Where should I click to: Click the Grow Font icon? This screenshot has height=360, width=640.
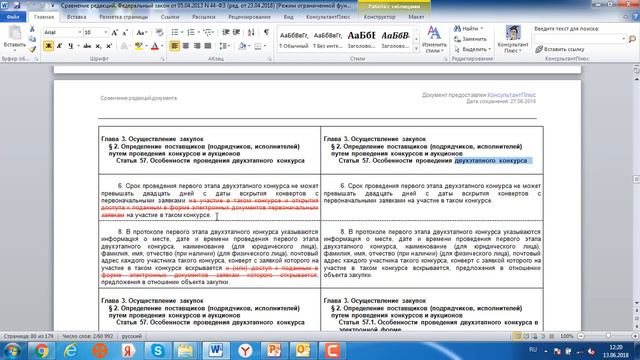pos(115,32)
